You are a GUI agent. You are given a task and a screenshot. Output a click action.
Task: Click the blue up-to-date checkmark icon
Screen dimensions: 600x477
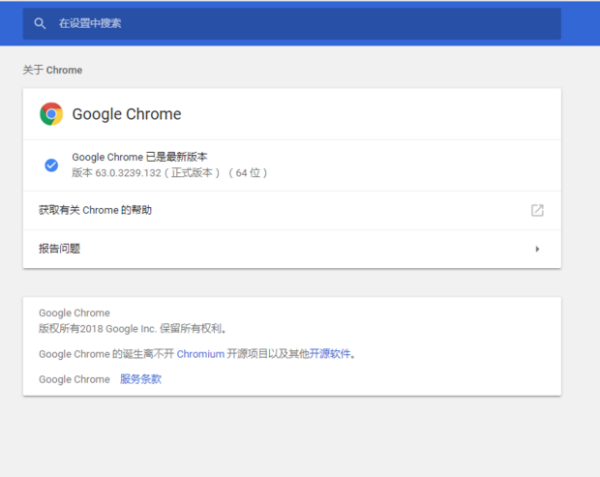pyautogui.click(x=51, y=165)
